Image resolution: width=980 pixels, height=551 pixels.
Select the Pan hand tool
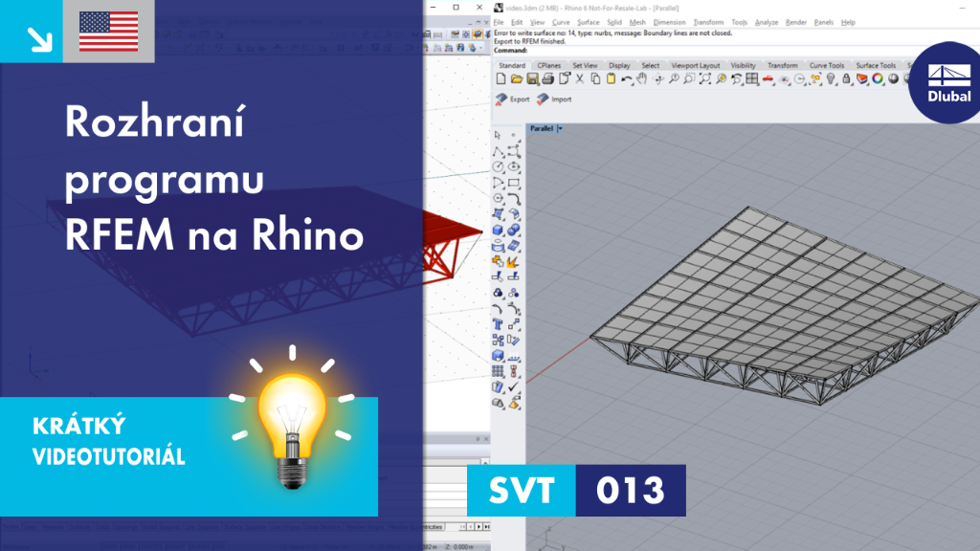pos(642,79)
